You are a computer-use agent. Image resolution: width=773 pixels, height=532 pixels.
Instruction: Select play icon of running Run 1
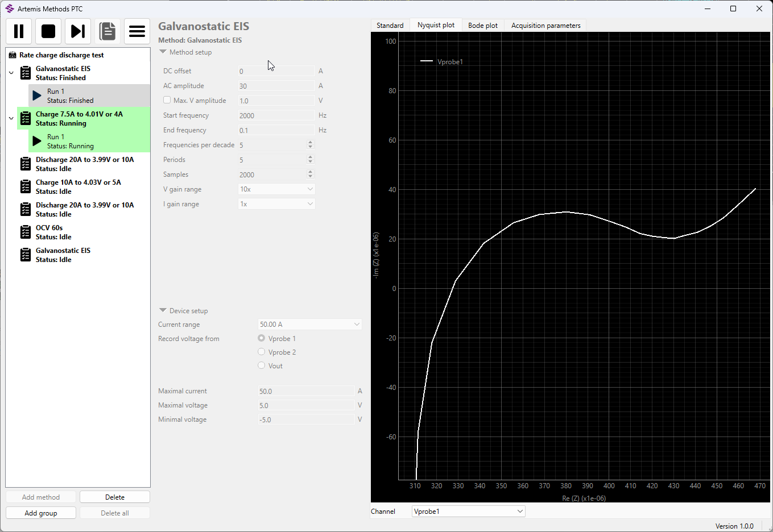(37, 141)
